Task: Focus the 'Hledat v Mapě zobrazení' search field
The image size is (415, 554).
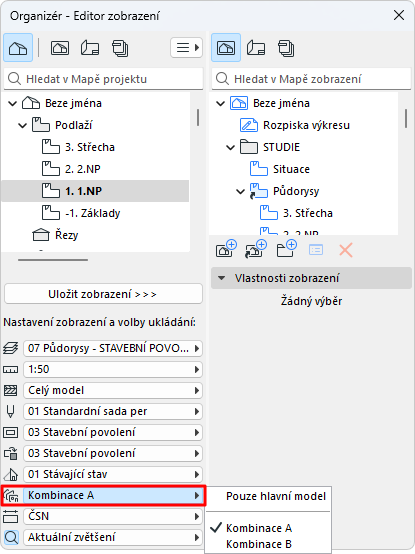Action: click(x=311, y=79)
